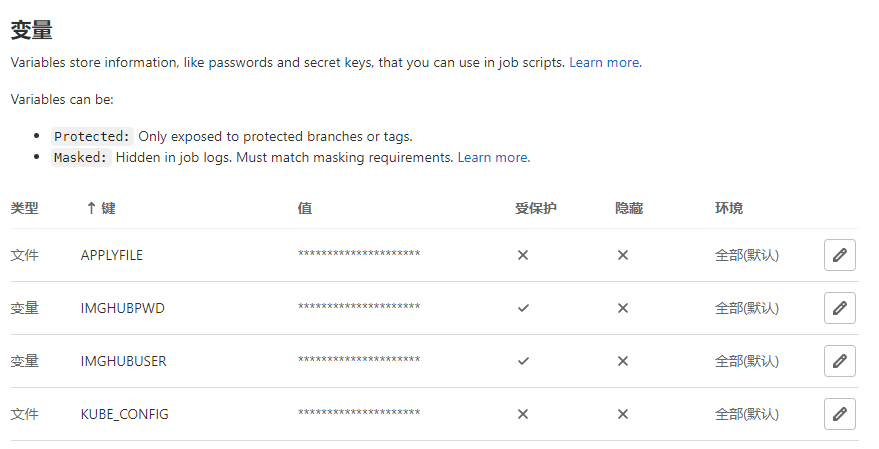The width and height of the screenshot is (879, 449).
Task: Select the masked X mark in the IMGHUBPWD row
Action: coord(622,308)
